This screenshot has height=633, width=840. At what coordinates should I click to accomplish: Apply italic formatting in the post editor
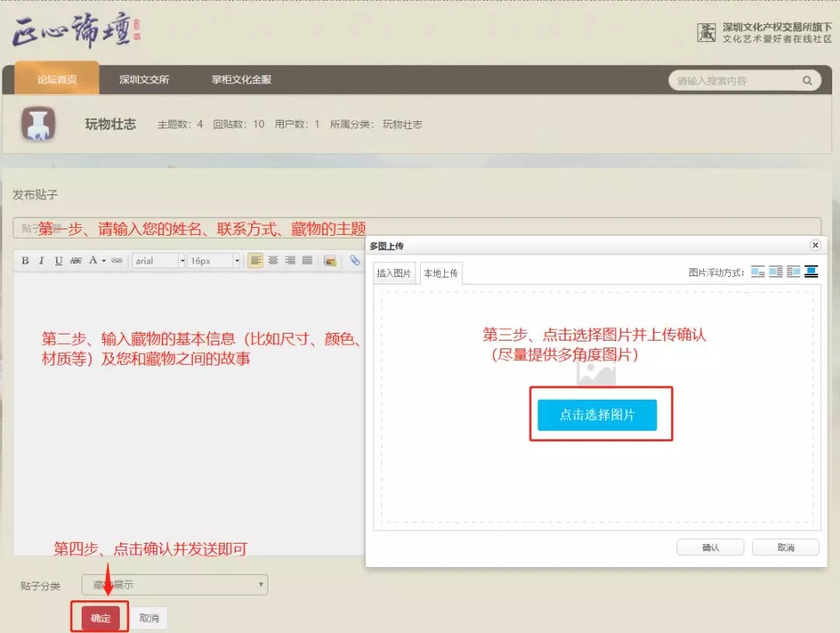[42, 261]
